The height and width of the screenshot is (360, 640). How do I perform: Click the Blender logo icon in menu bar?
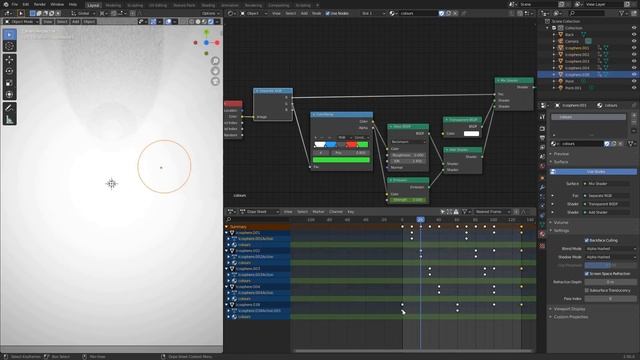[x=5, y=4]
